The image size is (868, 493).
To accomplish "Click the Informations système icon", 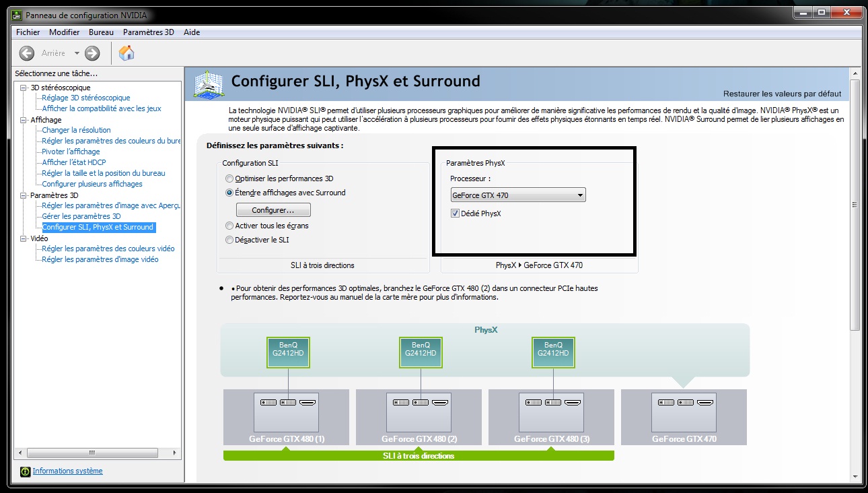I will [26, 471].
